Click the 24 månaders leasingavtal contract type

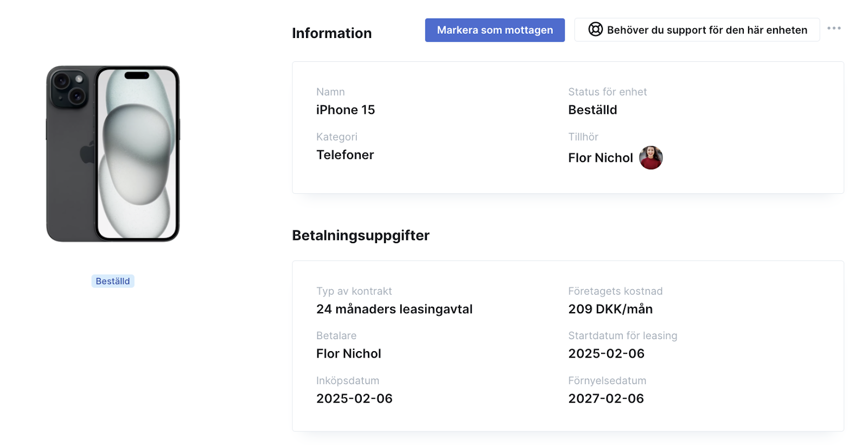(394, 309)
